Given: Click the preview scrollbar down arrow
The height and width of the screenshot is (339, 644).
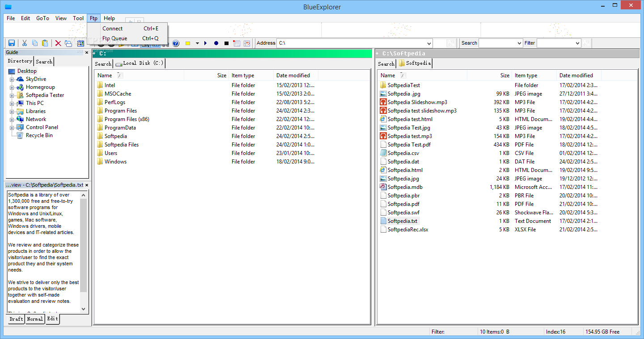Looking at the screenshot, I should click(x=84, y=309).
